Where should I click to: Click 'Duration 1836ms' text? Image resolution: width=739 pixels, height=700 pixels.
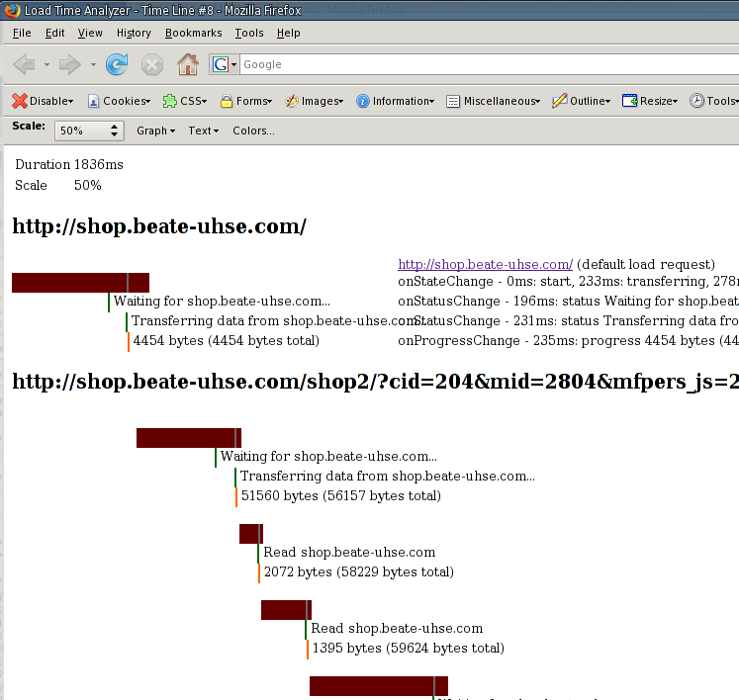[x=69, y=164]
